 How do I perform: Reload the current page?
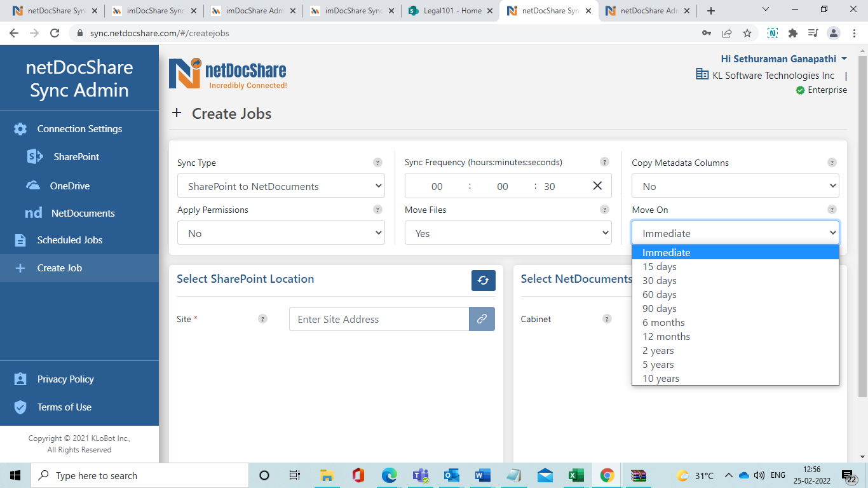click(55, 33)
